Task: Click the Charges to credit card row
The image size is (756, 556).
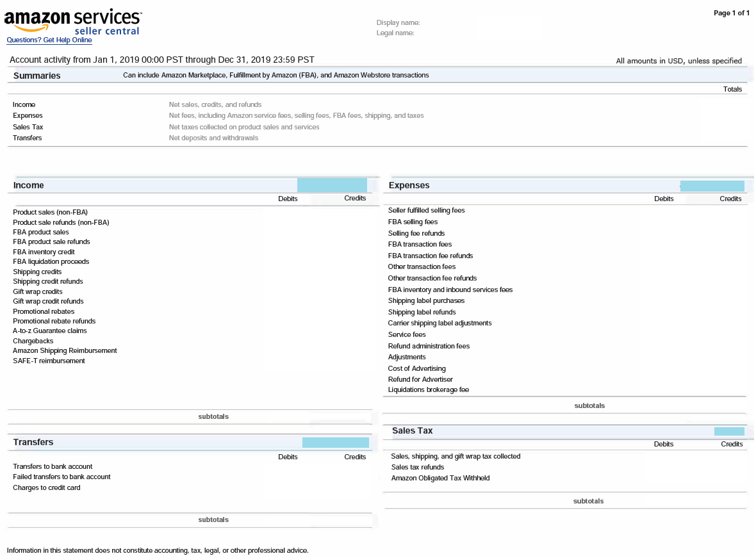Action: (46, 488)
